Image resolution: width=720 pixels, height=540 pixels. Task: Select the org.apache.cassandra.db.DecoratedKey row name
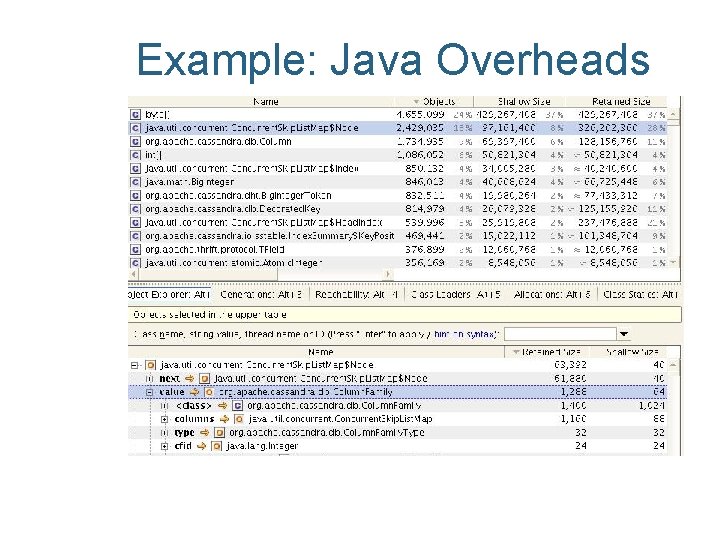pyautogui.click(x=233, y=209)
